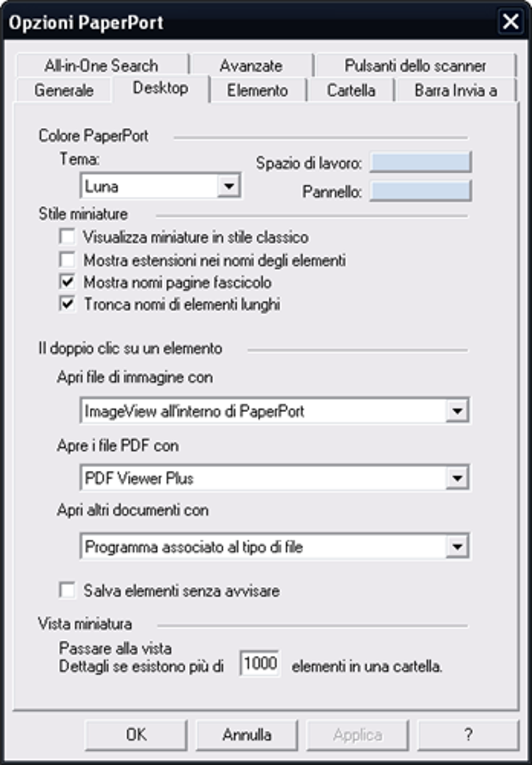
Task: Open the Elemento tab
Action: [257, 90]
